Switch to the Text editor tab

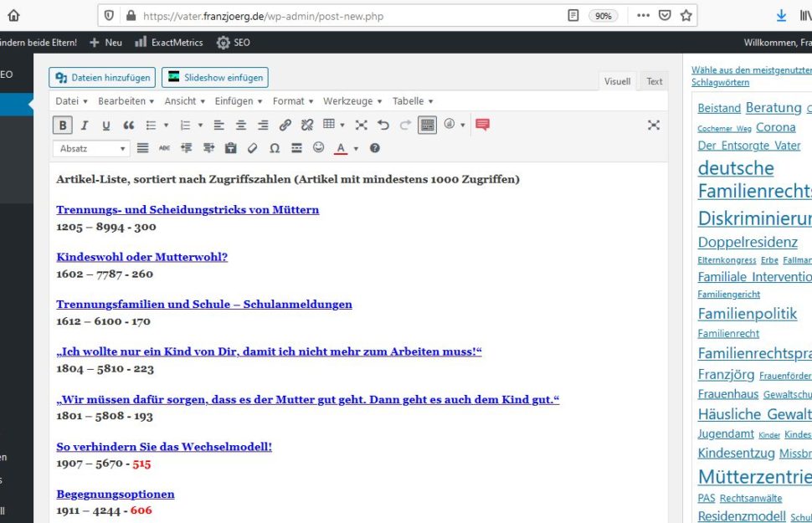(x=654, y=81)
